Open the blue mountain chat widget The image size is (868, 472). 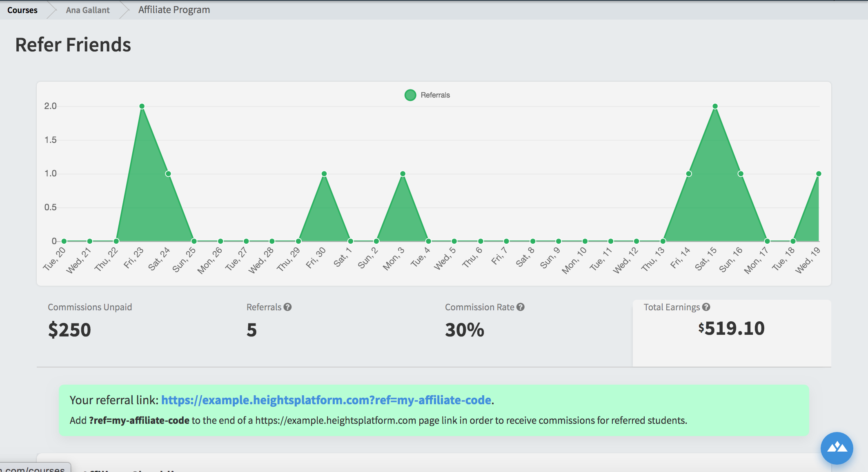pos(837,448)
